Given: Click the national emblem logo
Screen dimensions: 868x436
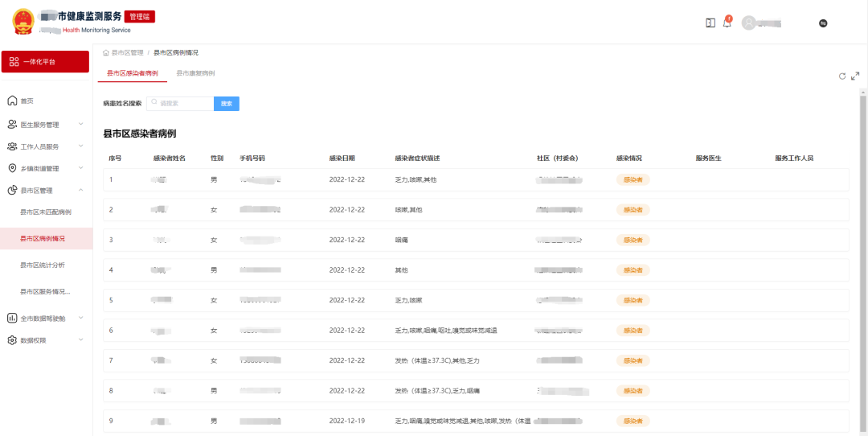Looking at the screenshot, I should [24, 22].
